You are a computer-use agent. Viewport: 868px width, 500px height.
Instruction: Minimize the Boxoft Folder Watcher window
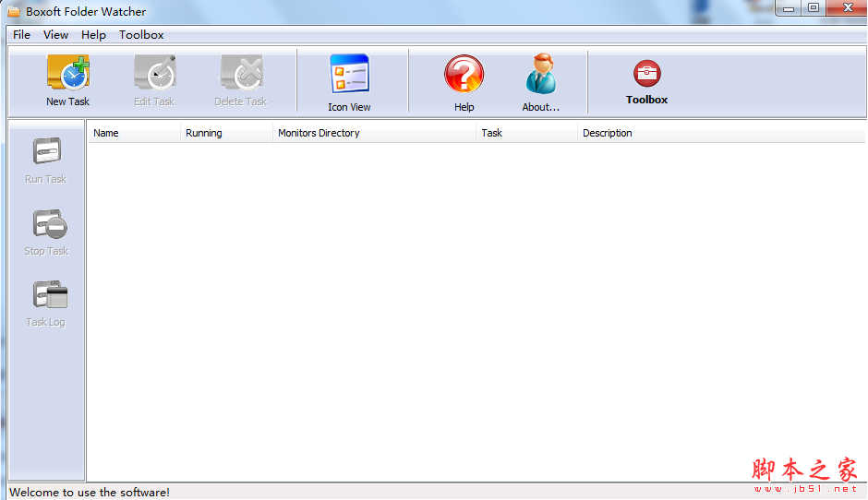pyautogui.click(x=789, y=8)
